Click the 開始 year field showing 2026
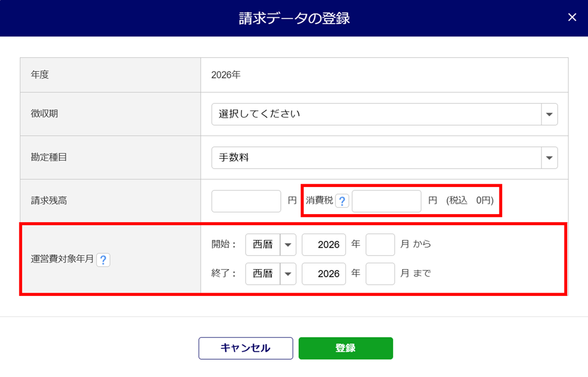Screen dimensions: 588x377 tap(324, 245)
